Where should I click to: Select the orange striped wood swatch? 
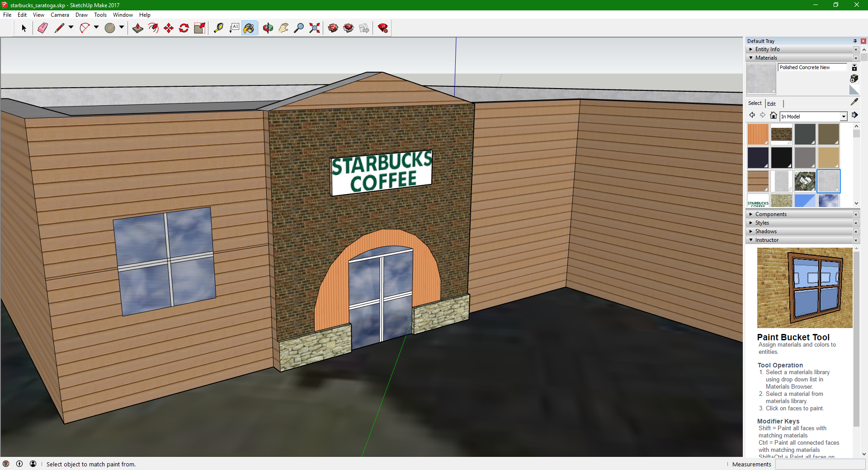click(758, 134)
